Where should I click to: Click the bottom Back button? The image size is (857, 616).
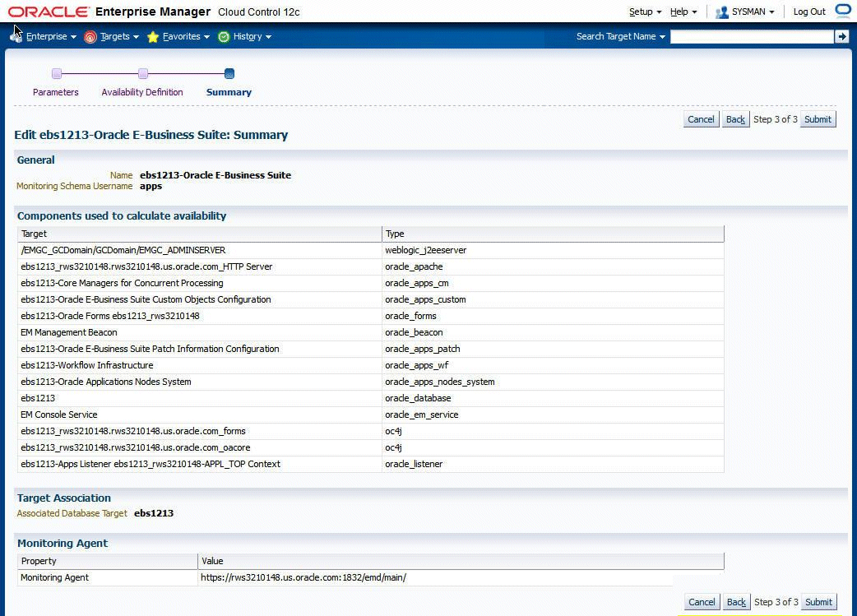pos(736,602)
